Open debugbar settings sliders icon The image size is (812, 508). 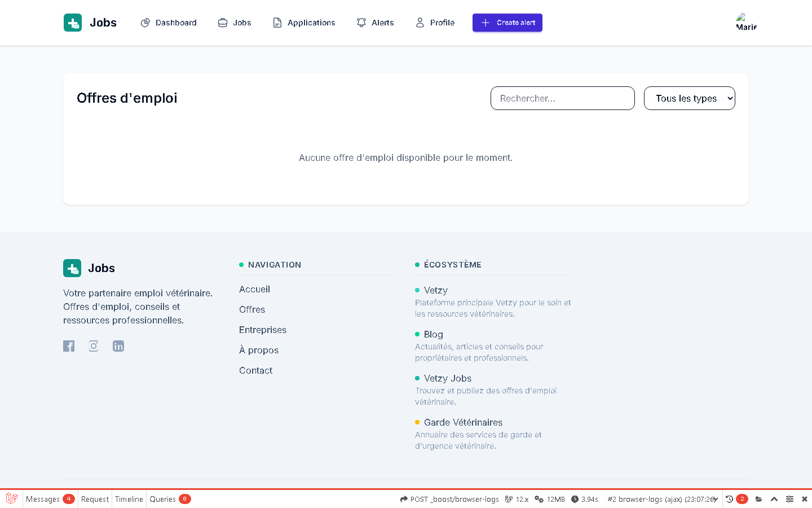tap(789, 499)
